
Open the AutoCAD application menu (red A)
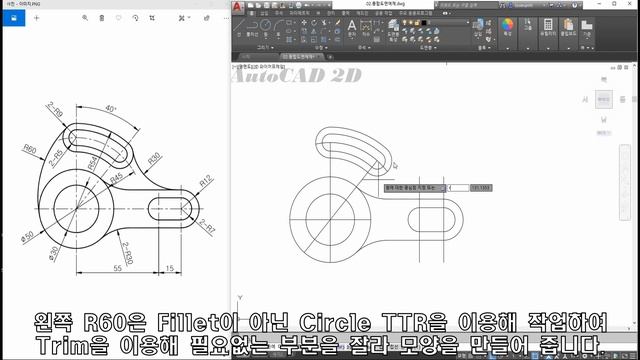click(237, 7)
